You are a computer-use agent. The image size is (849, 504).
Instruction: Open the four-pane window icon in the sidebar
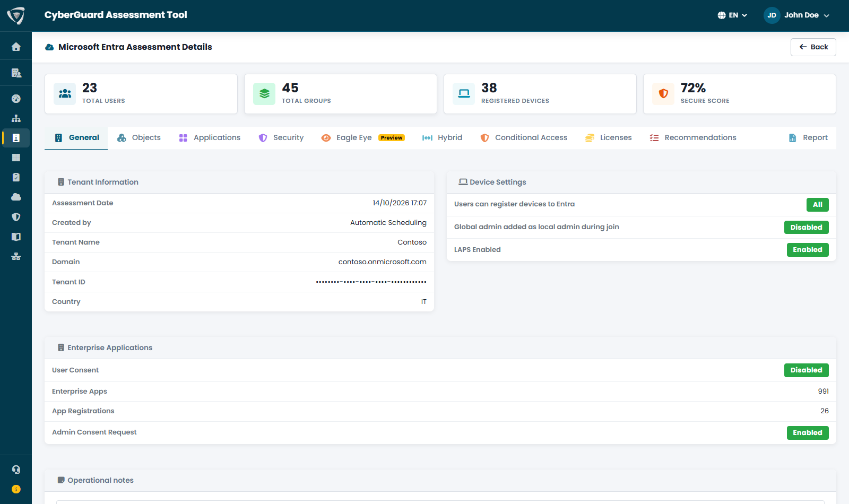pyautogui.click(x=16, y=158)
